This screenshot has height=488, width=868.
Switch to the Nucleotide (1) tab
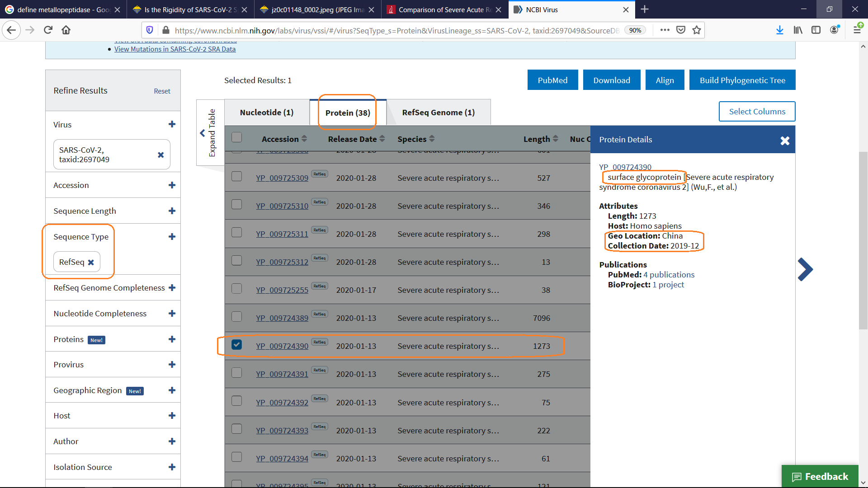267,112
